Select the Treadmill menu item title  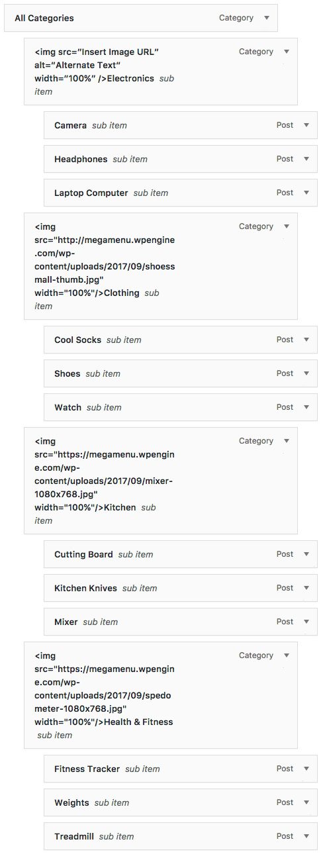point(74,836)
